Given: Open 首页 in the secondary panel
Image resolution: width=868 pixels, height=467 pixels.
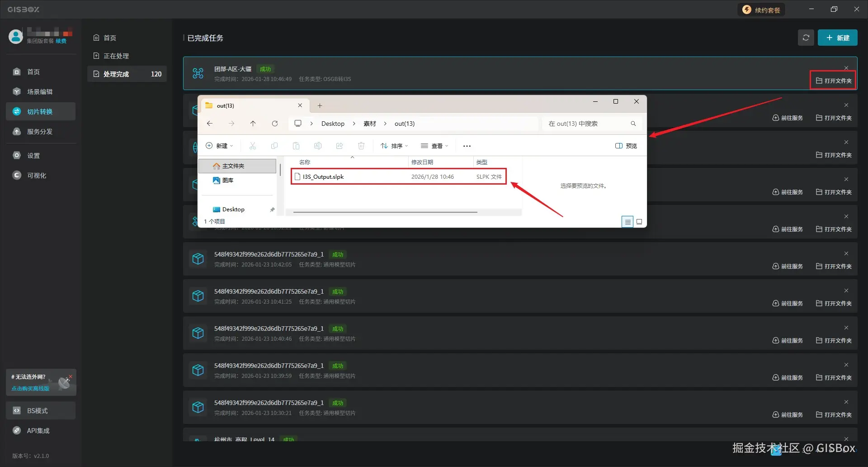Looking at the screenshot, I should [127, 38].
